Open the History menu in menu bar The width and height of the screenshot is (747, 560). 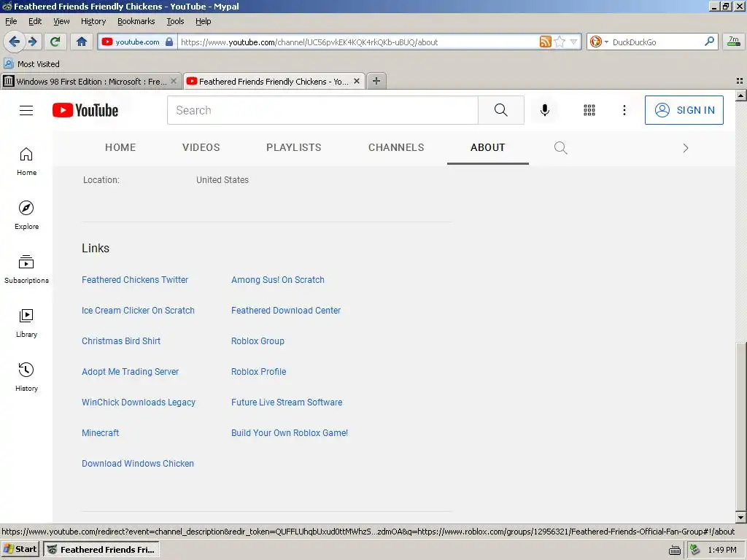click(93, 21)
